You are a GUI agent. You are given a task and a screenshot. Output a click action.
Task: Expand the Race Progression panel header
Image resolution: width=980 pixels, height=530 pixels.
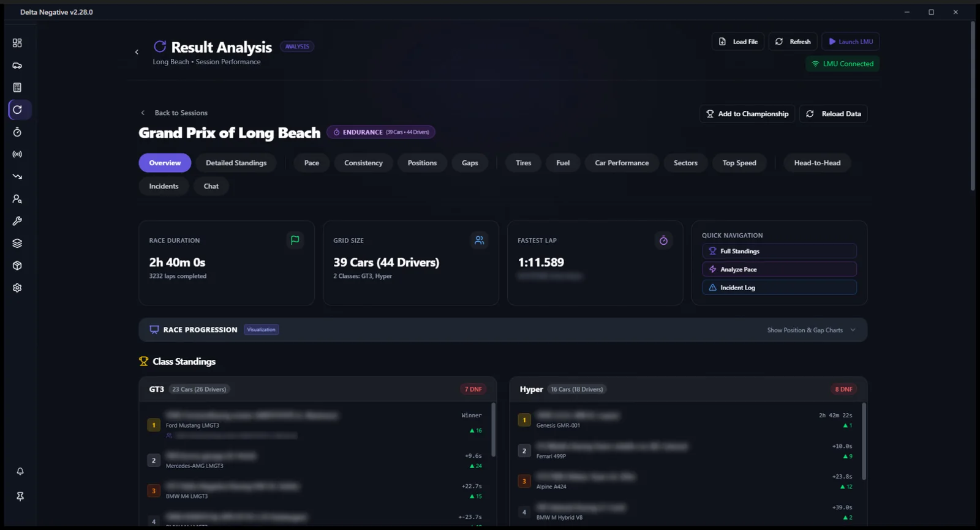pyautogui.click(x=503, y=330)
